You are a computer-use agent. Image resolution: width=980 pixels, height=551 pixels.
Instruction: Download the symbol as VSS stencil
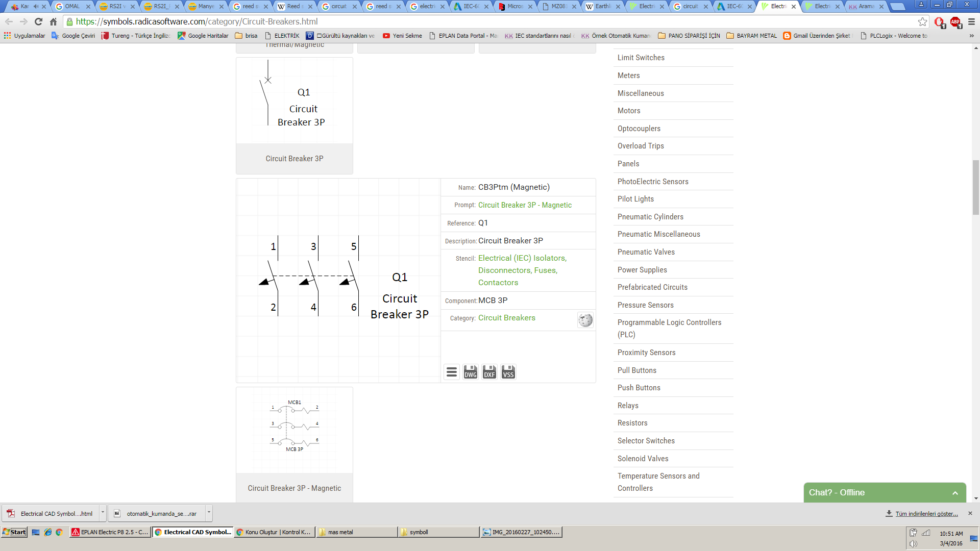pyautogui.click(x=508, y=372)
